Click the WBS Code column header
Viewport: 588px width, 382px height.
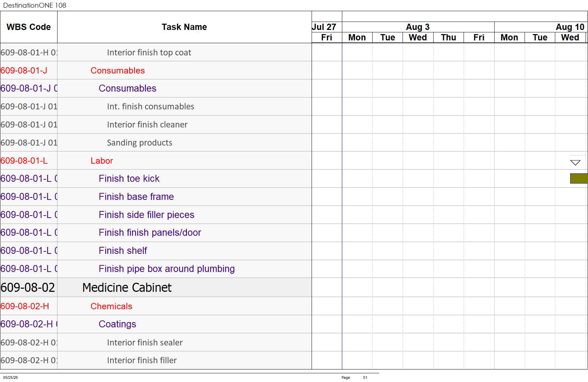coord(29,27)
